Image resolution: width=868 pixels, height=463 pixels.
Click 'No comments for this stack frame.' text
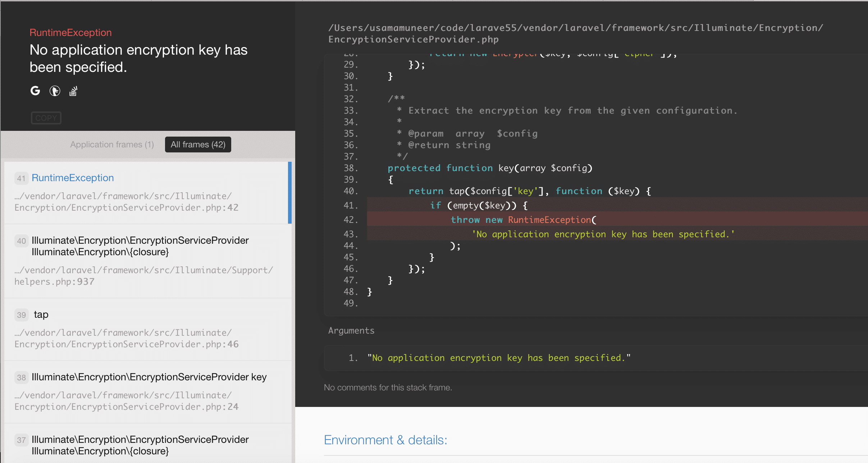(388, 388)
